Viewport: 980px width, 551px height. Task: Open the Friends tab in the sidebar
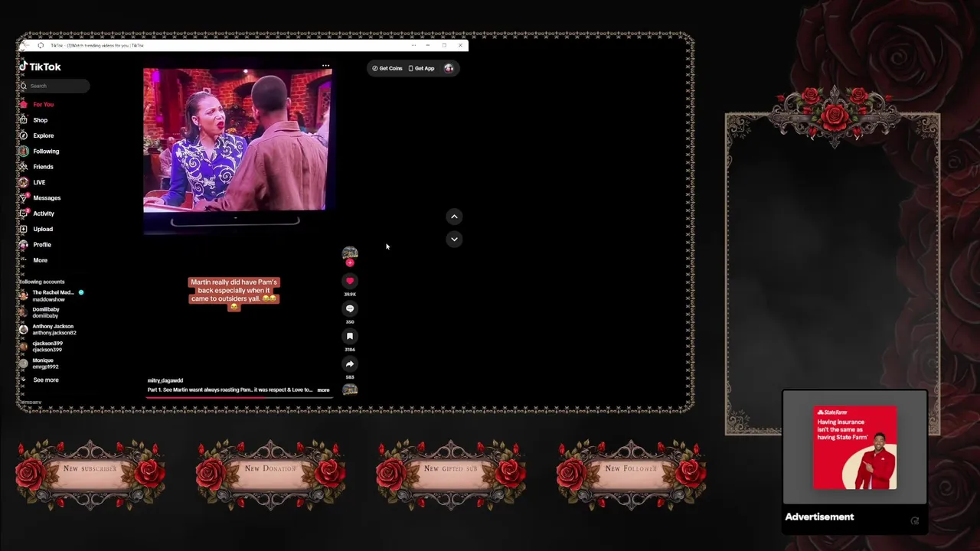click(37, 167)
